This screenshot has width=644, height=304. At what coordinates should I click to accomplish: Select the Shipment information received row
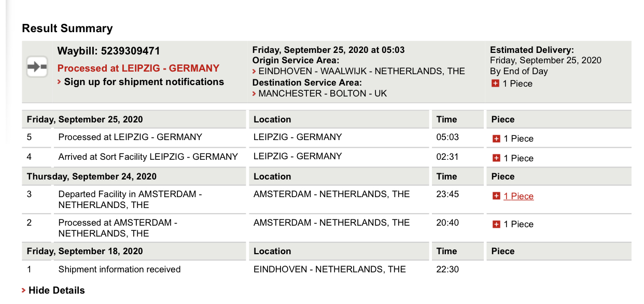tap(119, 269)
